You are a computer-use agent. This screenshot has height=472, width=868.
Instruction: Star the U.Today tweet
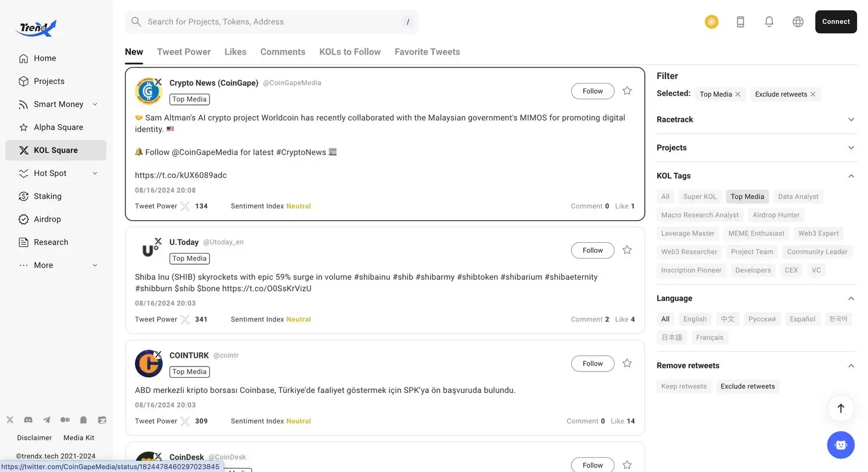(x=627, y=250)
